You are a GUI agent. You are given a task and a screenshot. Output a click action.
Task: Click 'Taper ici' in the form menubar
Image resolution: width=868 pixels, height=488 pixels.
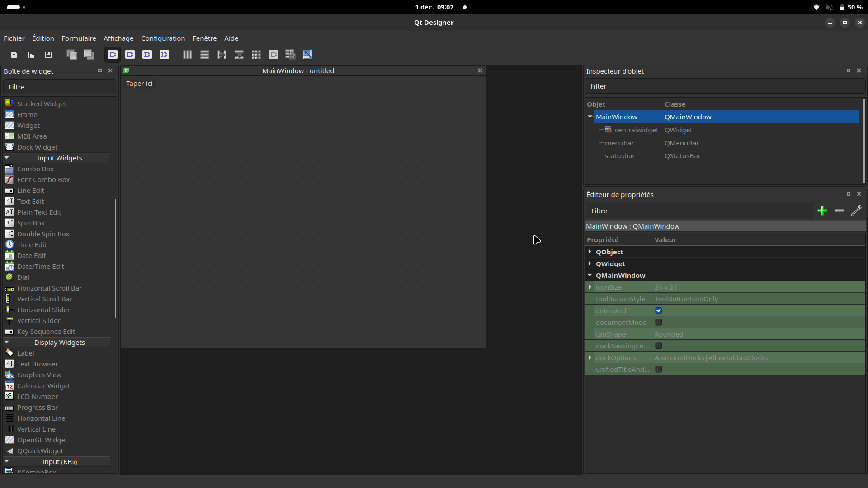[139, 84]
